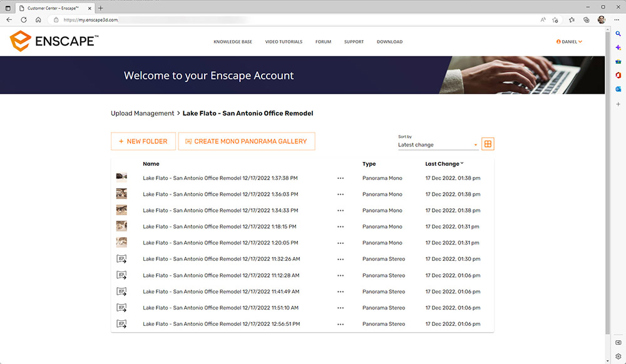
Task: Open the Sort by dropdown
Action: 438,144
